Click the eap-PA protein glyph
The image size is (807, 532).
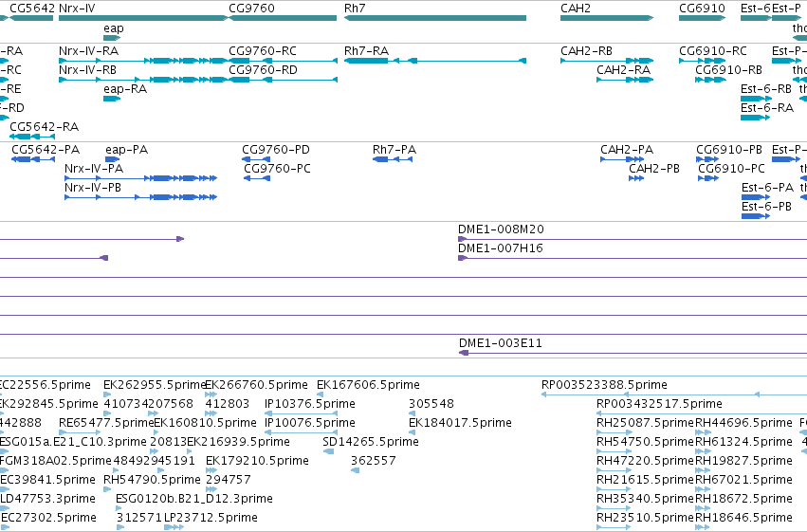112,159
